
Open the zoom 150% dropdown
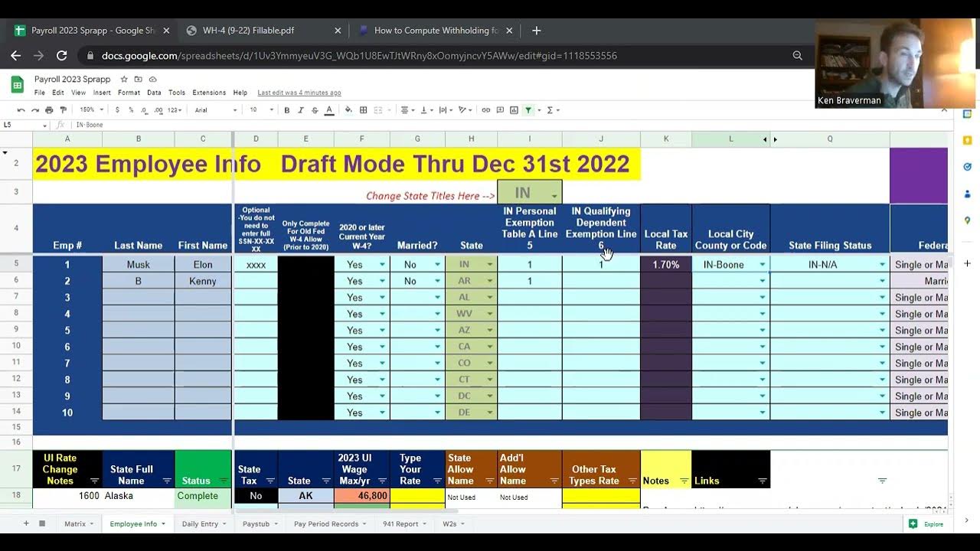(92, 110)
